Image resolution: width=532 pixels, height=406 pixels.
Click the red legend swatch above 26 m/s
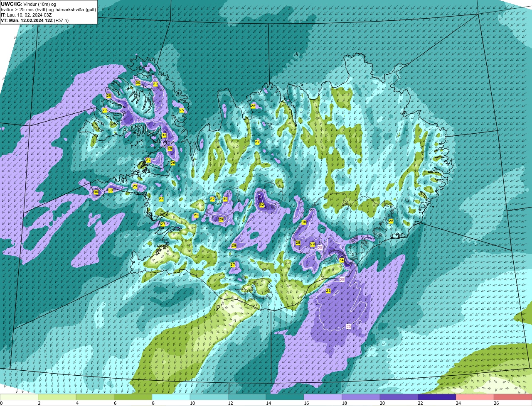[x=513, y=397]
